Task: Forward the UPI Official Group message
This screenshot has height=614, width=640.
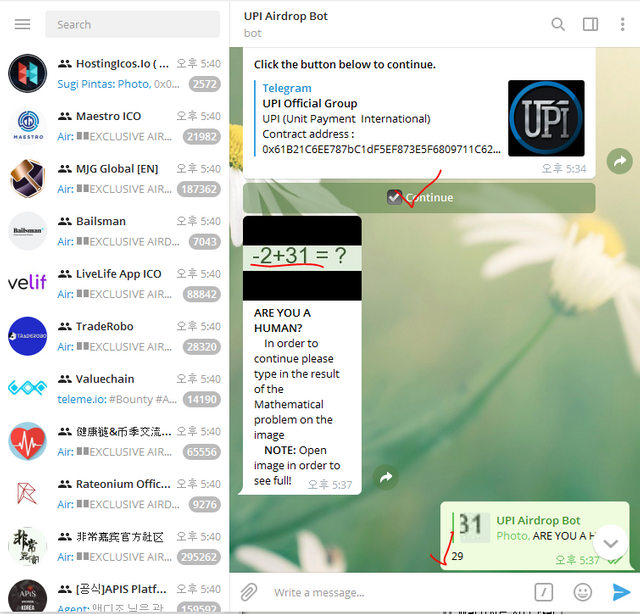Action: (x=620, y=161)
